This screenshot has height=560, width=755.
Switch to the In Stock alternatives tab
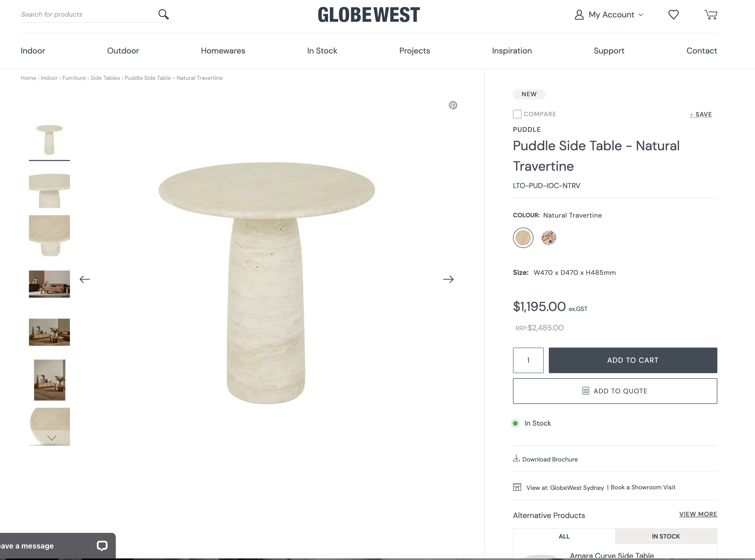[665, 536]
